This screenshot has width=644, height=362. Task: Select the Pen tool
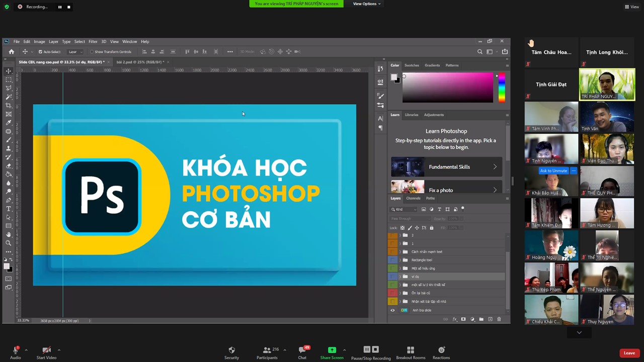coord(9,200)
